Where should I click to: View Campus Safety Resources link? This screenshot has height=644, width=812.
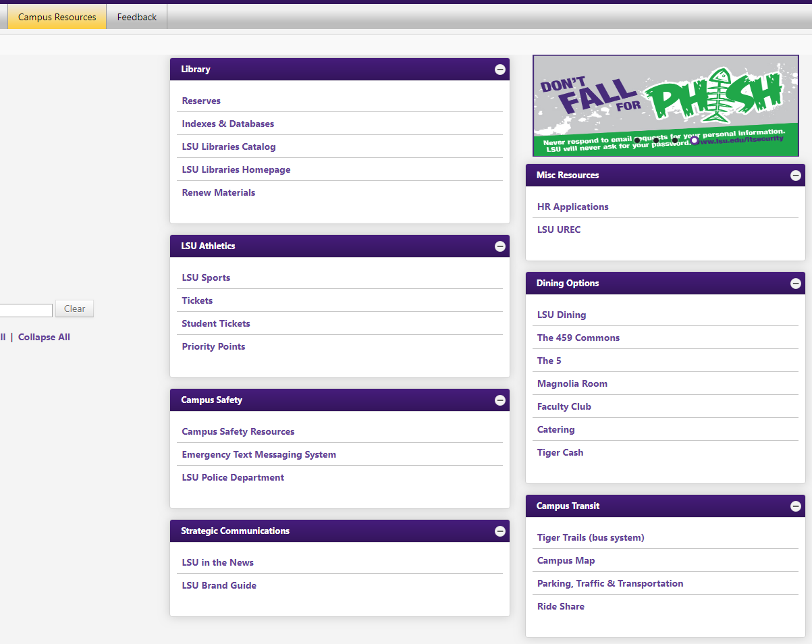pos(238,431)
